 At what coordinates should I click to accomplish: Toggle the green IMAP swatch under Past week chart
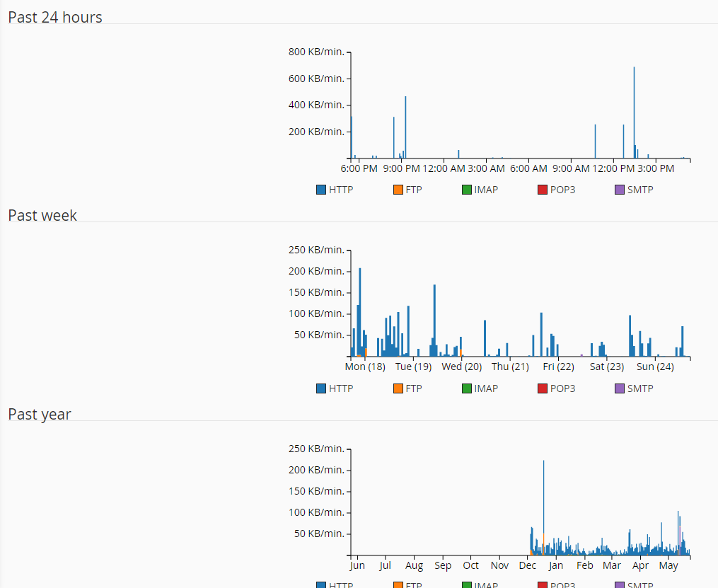click(x=466, y=388)
